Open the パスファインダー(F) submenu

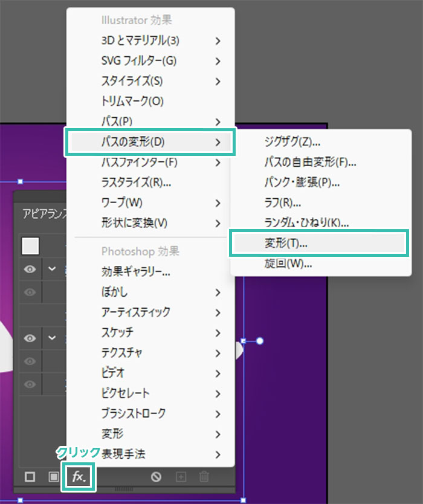click(x=150, y=163)
